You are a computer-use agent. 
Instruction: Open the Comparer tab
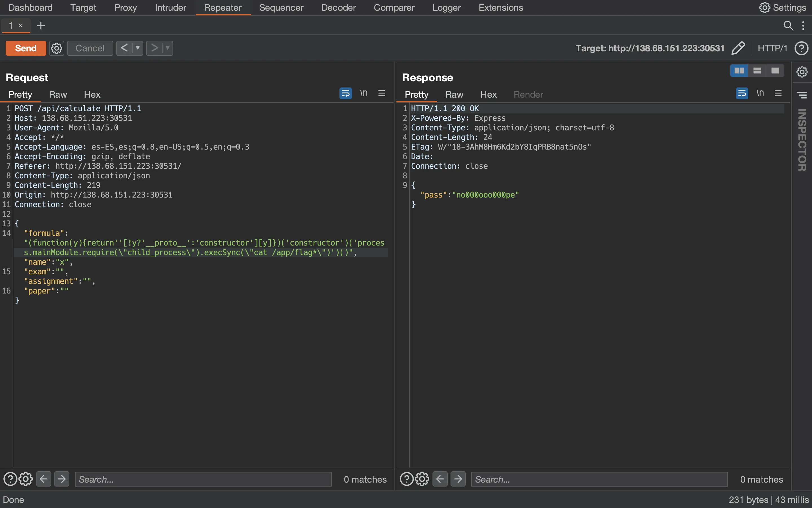pos(394,7)
